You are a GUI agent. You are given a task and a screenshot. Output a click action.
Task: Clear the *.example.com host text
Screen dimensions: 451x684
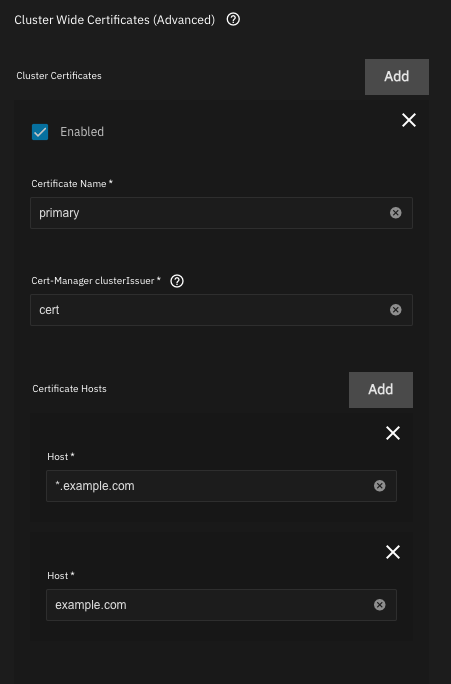pyautogui.click(x=380, y=486)
